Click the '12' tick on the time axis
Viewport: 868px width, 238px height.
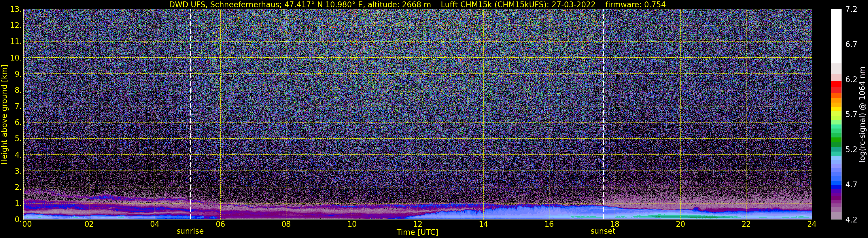[417, 224]
